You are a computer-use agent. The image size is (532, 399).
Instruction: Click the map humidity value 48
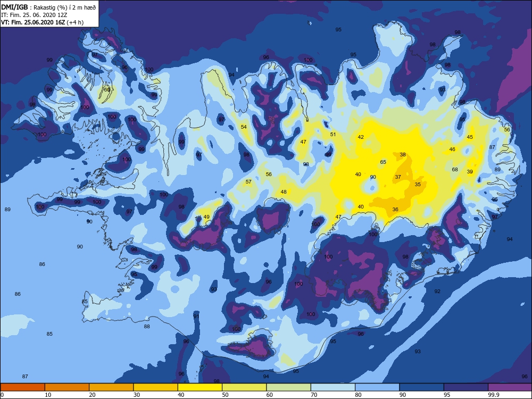pos(284,192)
